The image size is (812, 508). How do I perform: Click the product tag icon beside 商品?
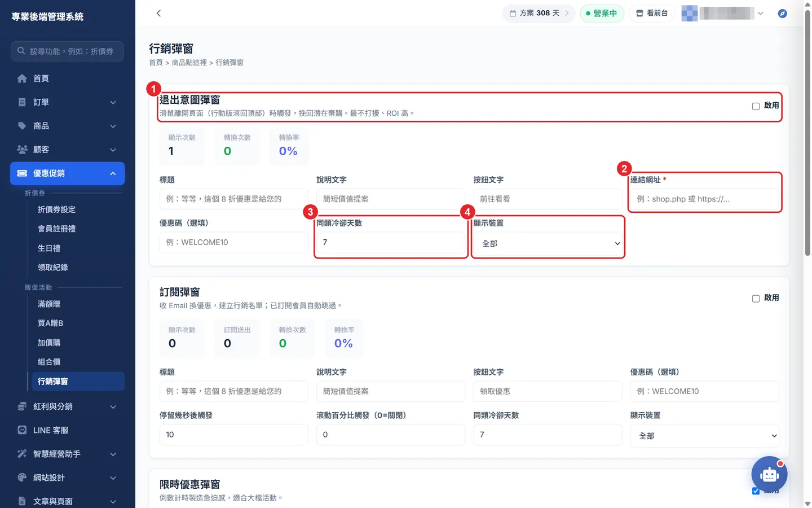click(x=22, y=126)
